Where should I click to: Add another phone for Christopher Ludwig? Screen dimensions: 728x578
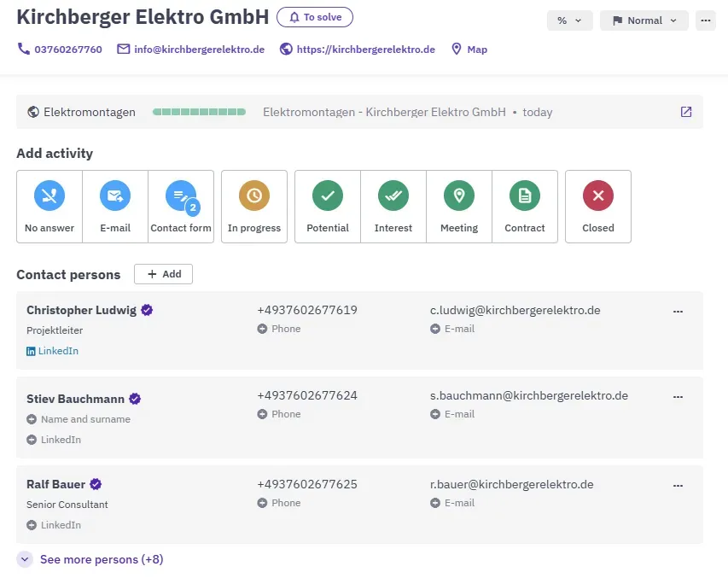279,329
